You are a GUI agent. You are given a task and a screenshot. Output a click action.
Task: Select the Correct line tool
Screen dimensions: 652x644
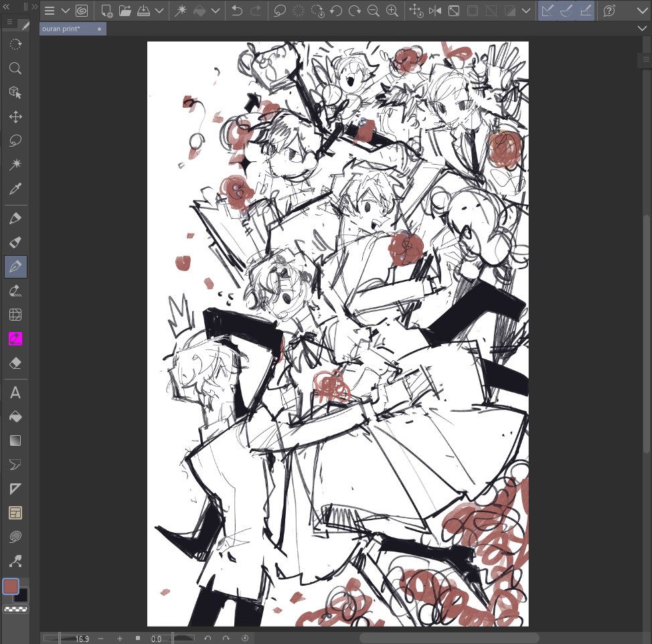[x=15, y=561]
